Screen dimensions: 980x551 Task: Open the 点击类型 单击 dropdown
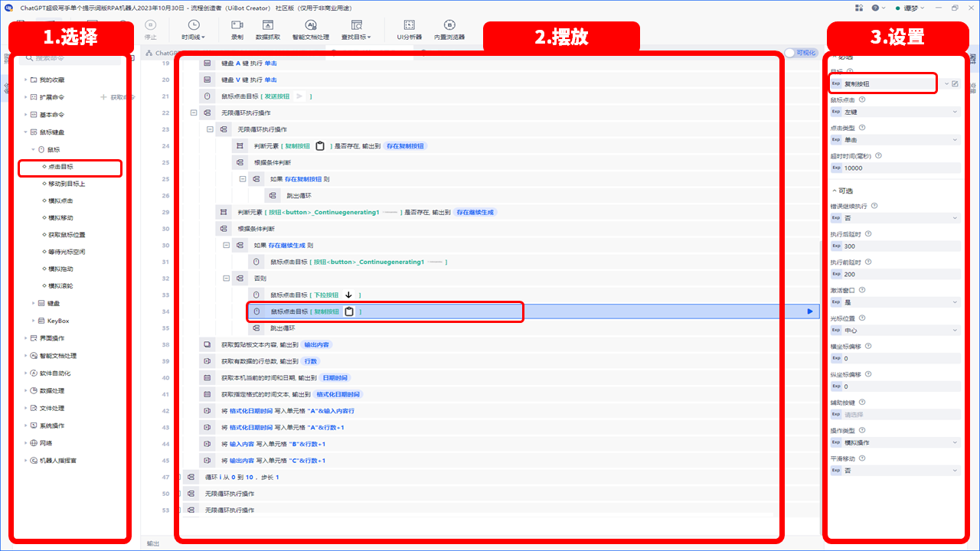click(x=895, y=140)
